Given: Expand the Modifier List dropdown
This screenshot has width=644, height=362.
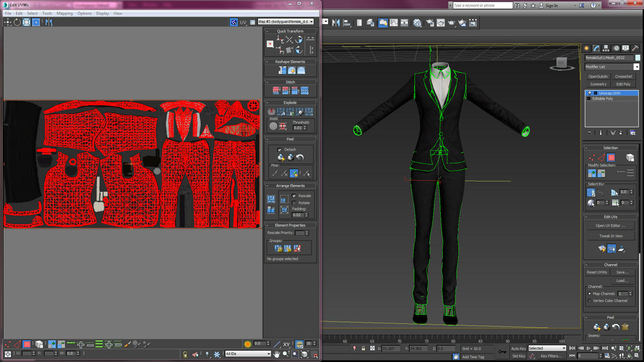Looking at the screenshot, I should pos(636,66).
